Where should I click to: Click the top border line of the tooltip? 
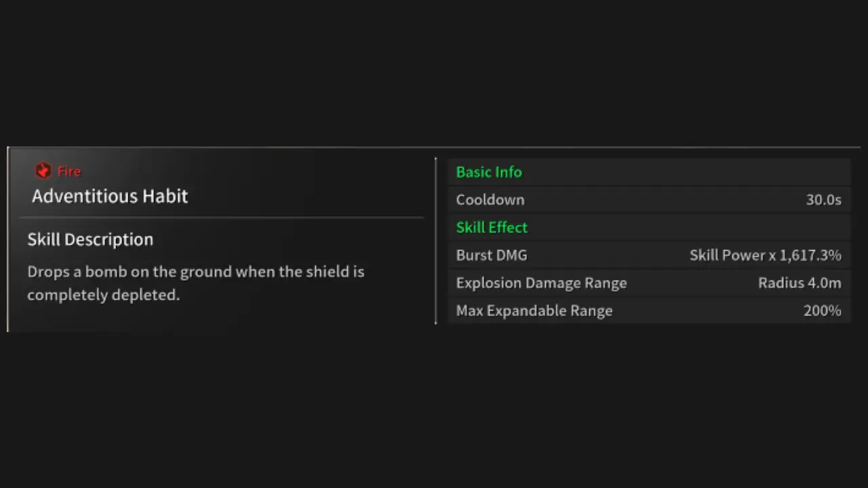tap(434, 147)
